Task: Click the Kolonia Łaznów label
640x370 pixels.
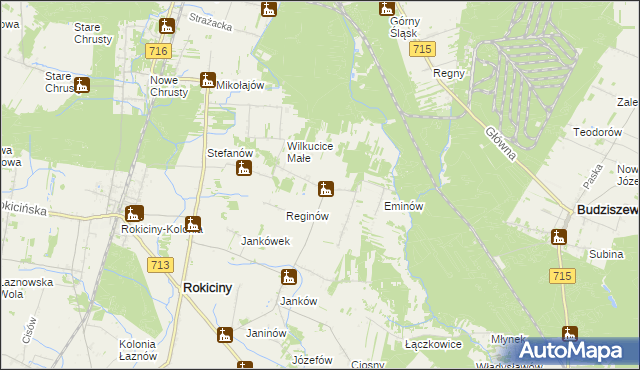Action: click(138, 350)
